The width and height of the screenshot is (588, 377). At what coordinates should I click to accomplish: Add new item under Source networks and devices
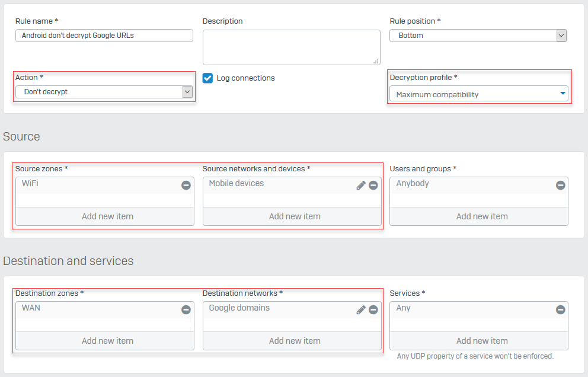292,216
